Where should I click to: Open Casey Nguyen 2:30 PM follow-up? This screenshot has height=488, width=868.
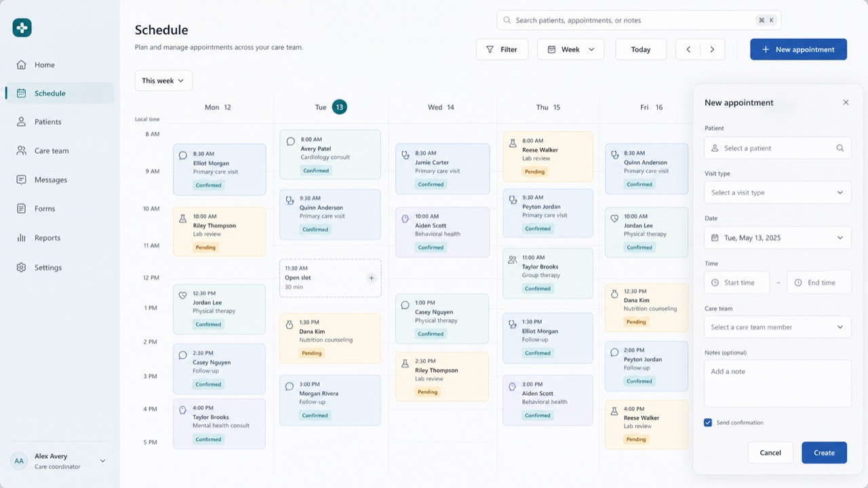point(219,369)
